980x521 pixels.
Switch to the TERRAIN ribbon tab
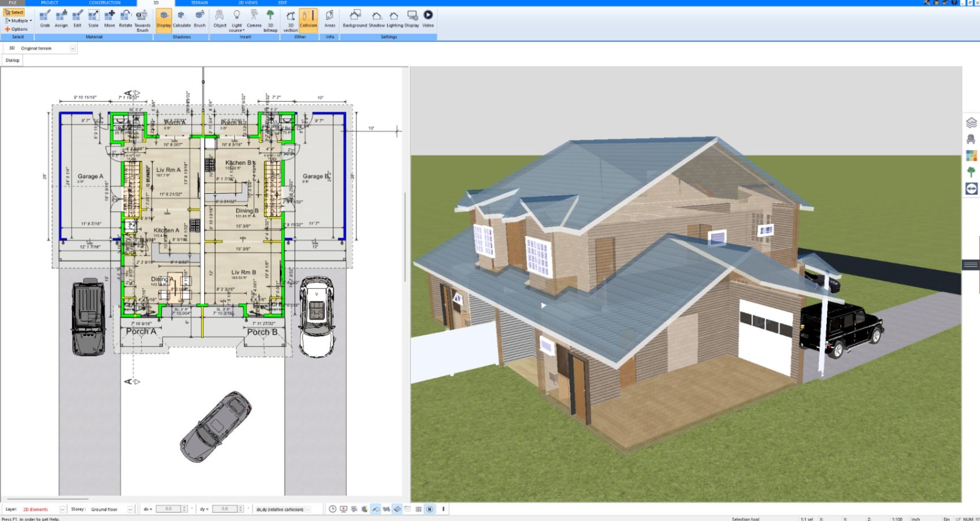point(199,3)
